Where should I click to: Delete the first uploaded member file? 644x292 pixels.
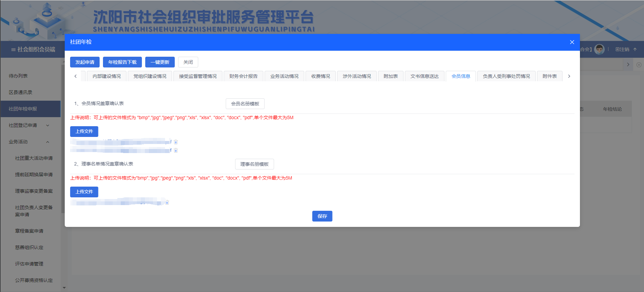click(x=175, y=142)
